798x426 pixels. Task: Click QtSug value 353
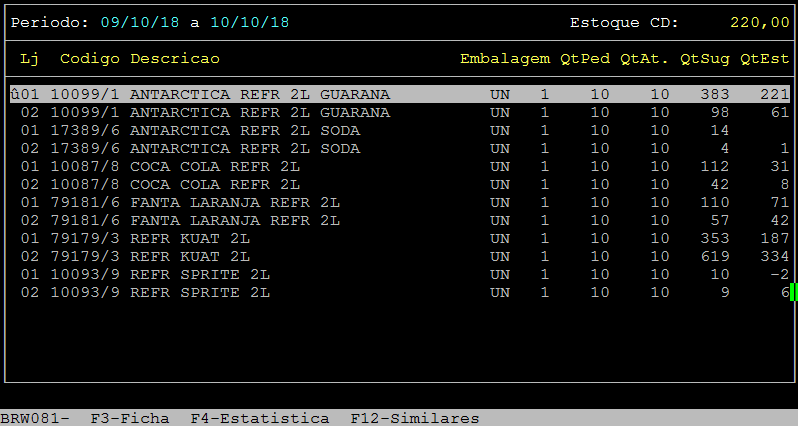point(715,238)
